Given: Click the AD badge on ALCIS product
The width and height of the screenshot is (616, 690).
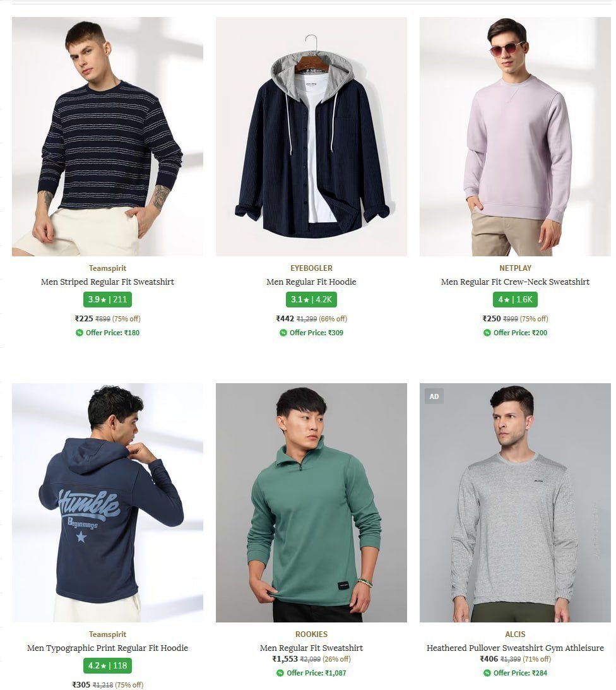Looking at the screenshot, I should click(x=434, y=396).
